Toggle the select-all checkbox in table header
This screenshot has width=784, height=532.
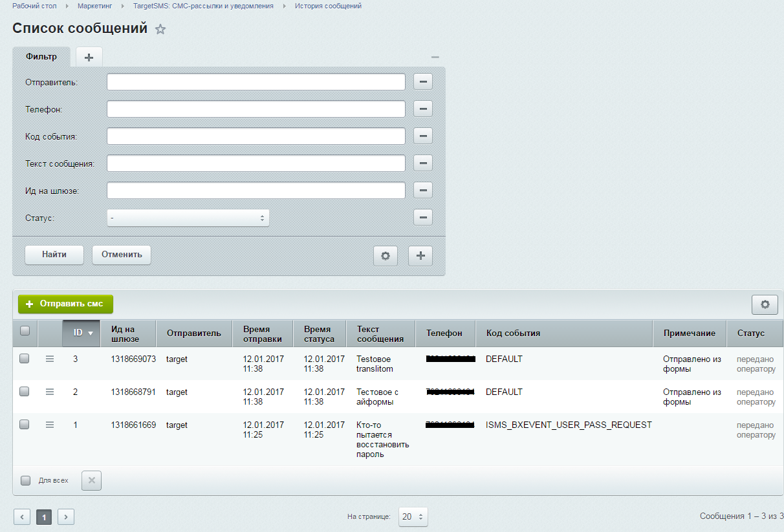[25, 331]
